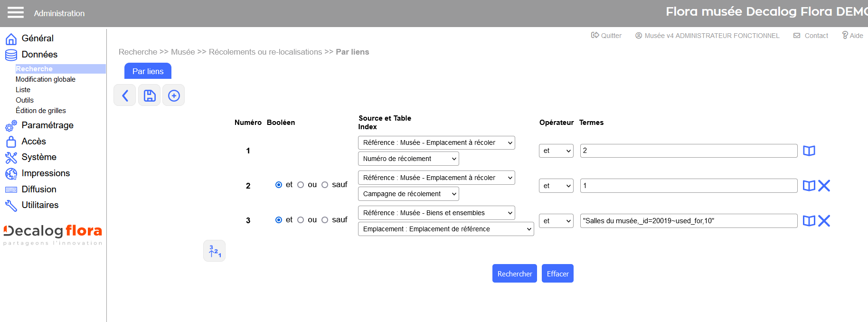Expand the 'Numéro de récolement' index dropdown

coord(408,159)
